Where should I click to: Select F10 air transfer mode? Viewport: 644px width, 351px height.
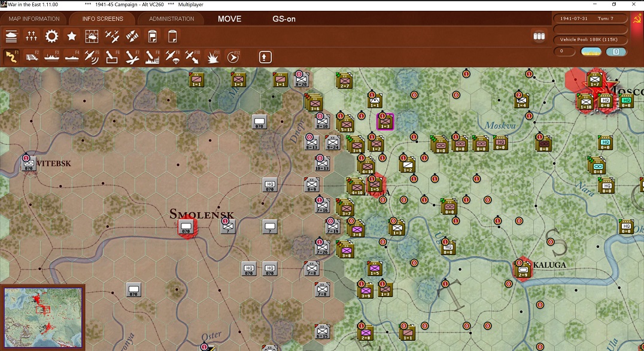[x=192, y=57]
